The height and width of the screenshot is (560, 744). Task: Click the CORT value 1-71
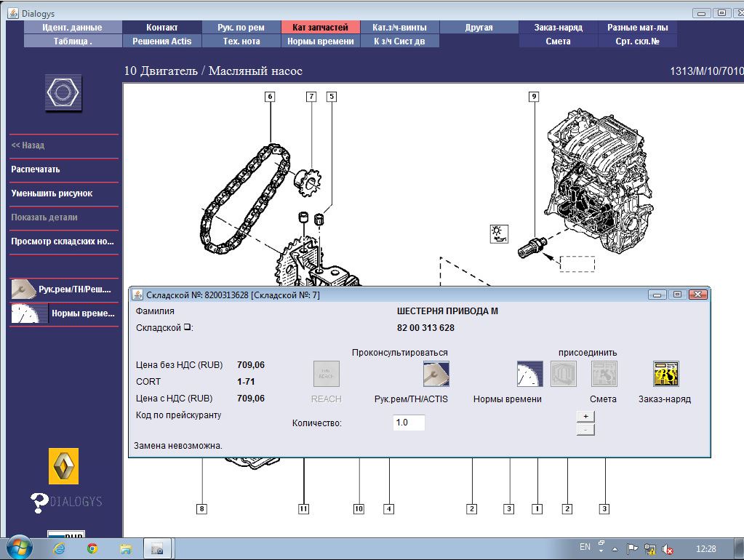(246, 382)
